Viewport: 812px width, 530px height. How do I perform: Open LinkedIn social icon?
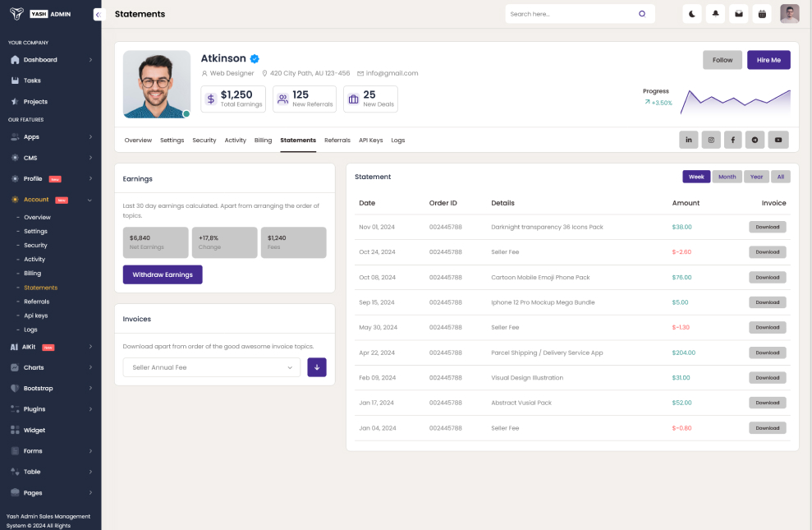click(x=688, y=140)
